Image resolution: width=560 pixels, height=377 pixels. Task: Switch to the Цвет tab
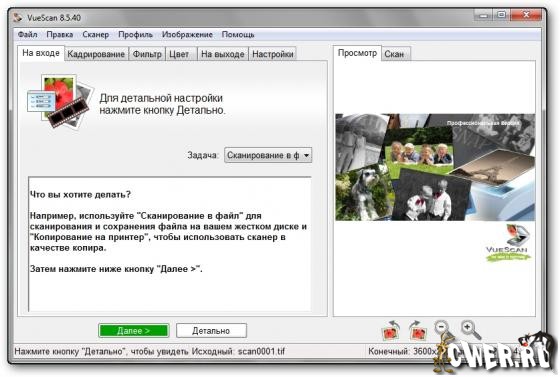pos(179,54)
